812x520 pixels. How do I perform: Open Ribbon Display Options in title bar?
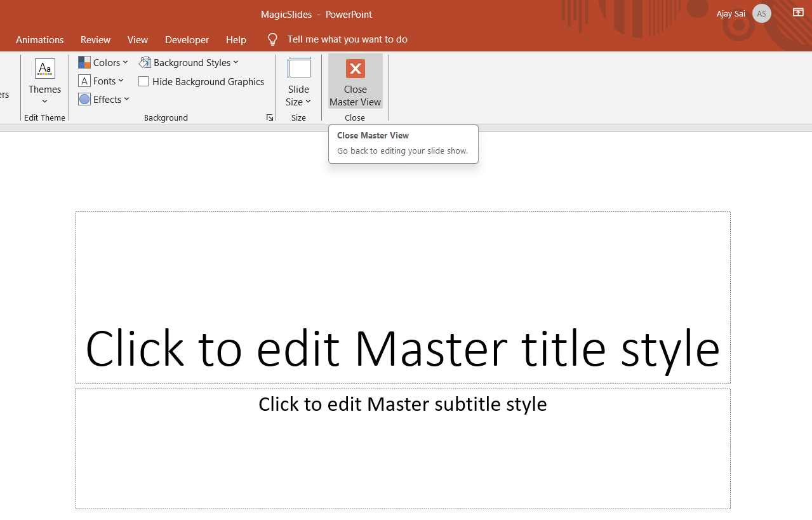click(x=798, y=13)
